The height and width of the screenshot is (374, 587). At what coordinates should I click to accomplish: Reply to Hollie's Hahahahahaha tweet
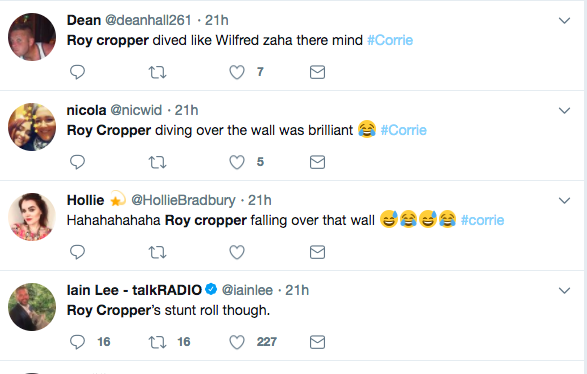[x=77, y=252]
